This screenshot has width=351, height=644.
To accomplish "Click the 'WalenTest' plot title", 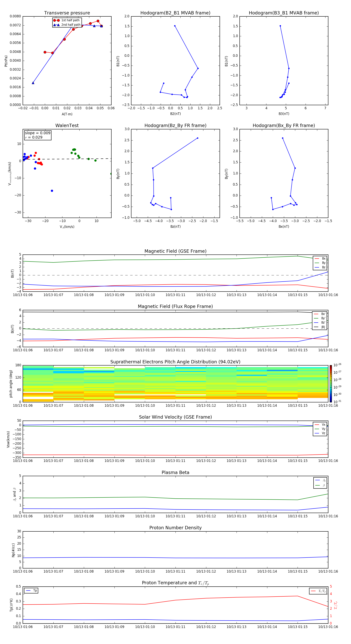I will 67,125.
